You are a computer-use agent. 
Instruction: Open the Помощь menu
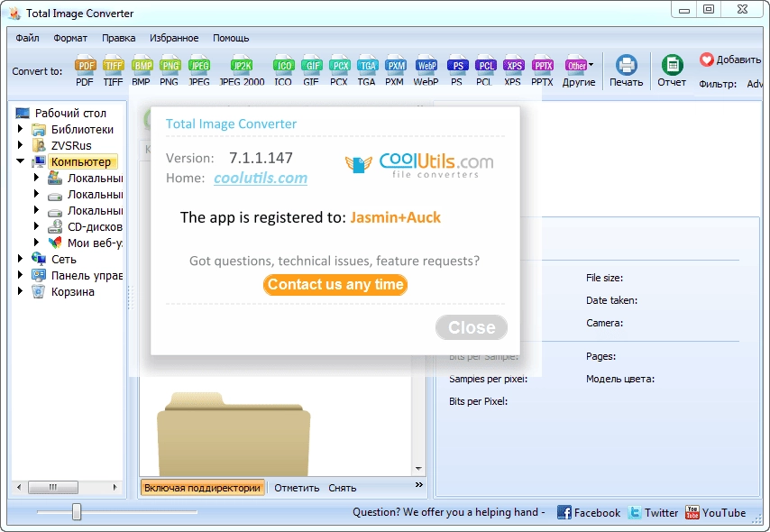(231, 38)
